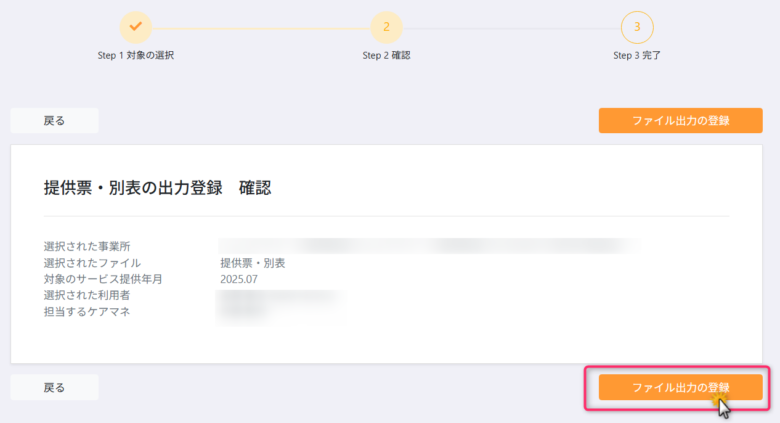Click the 提供票・別表 file value
The width and height of the screenshot is (780, 423).
tap(253, 263)
